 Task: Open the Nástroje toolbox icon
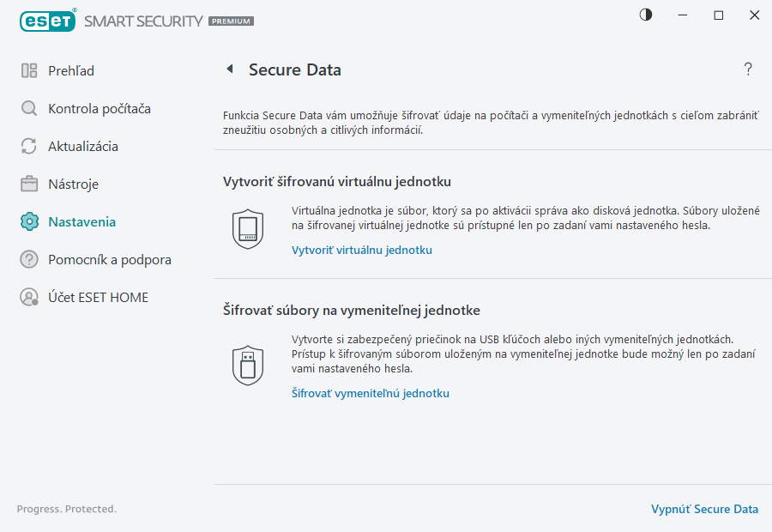pos(29,184)
